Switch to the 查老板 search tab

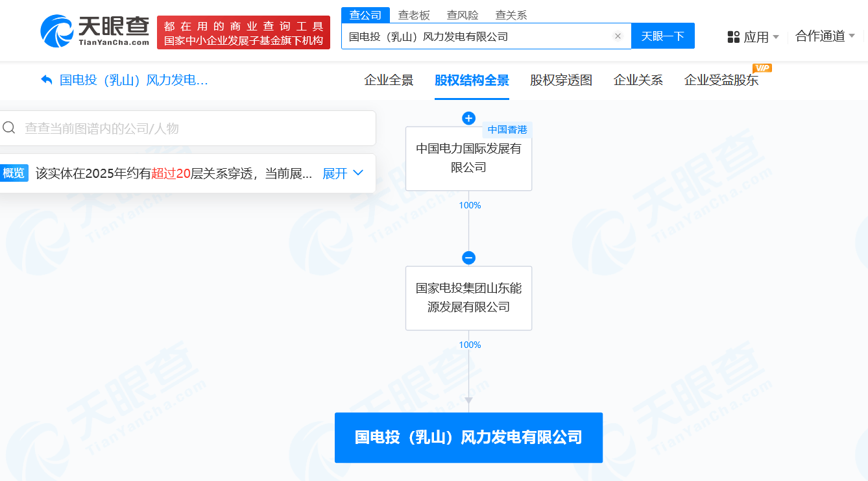415,15
